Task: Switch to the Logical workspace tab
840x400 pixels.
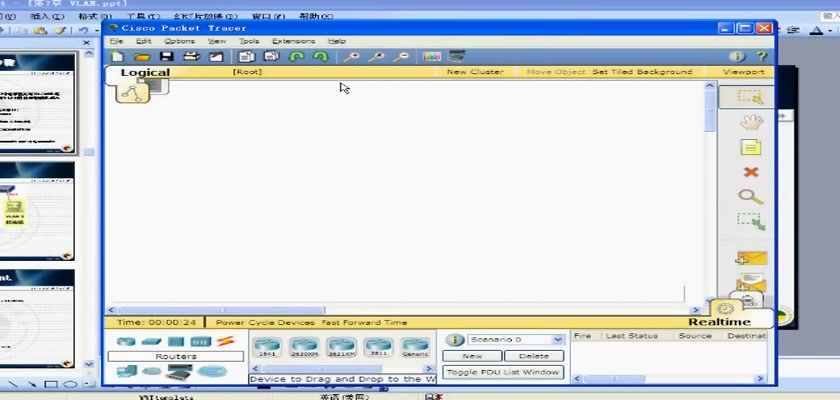Action: point(145,73)
